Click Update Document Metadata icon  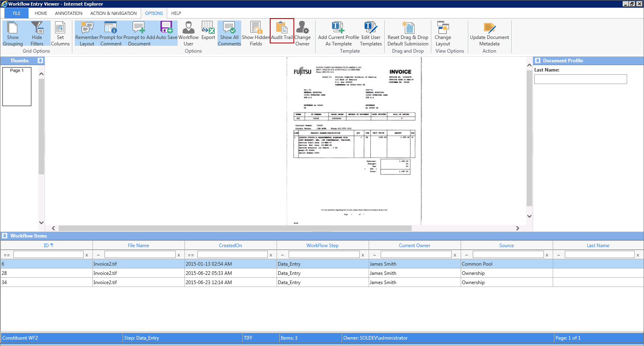coord(489,34)
